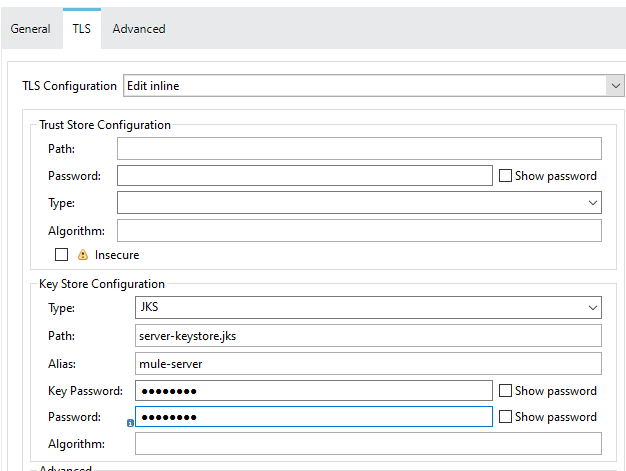Select the TLS tab
The height and width of the screenshot is (471, 626).
tap(81, 29)
